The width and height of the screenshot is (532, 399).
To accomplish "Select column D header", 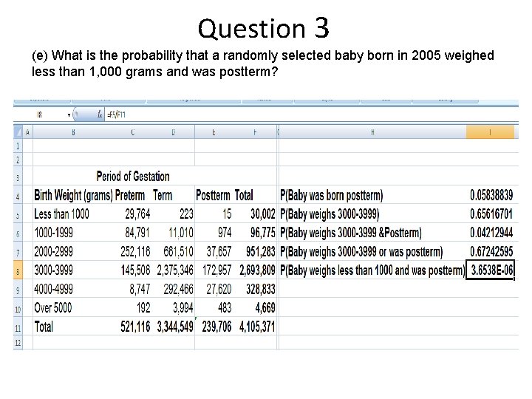I will 173,132.
